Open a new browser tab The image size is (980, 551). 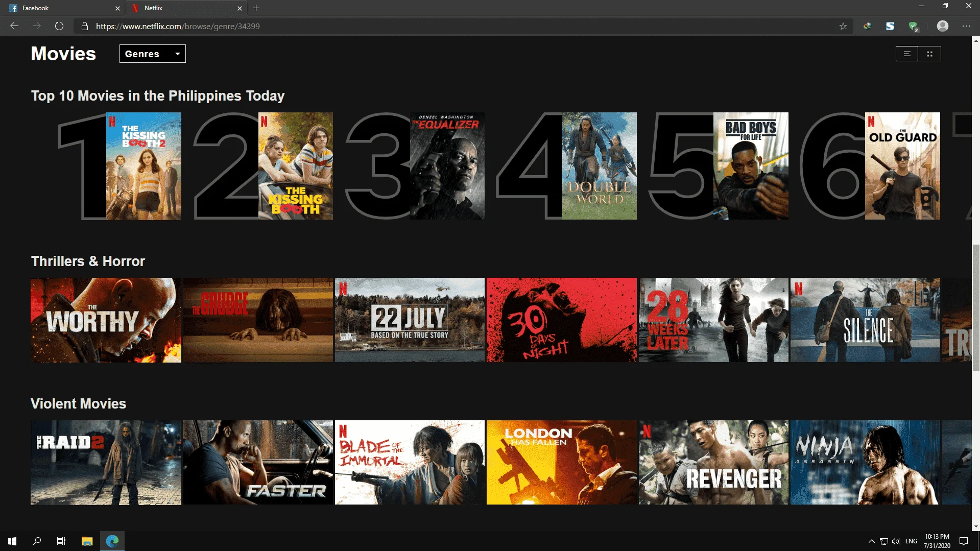(256, 8)
